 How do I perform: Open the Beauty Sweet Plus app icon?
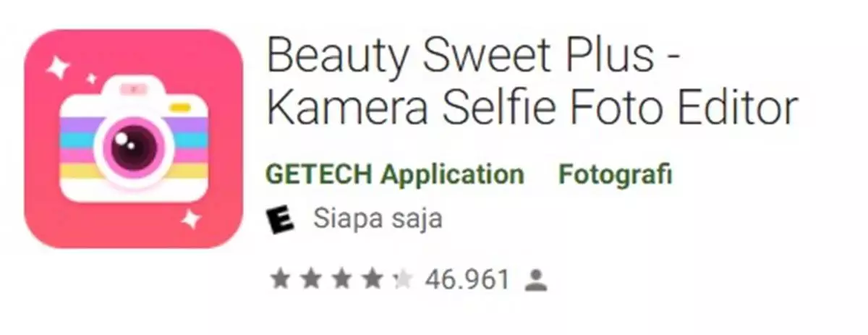coord(134,140)
